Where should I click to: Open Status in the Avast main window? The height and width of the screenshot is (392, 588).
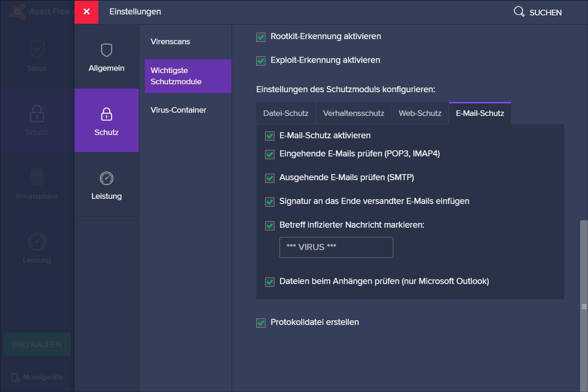point(37,56)
